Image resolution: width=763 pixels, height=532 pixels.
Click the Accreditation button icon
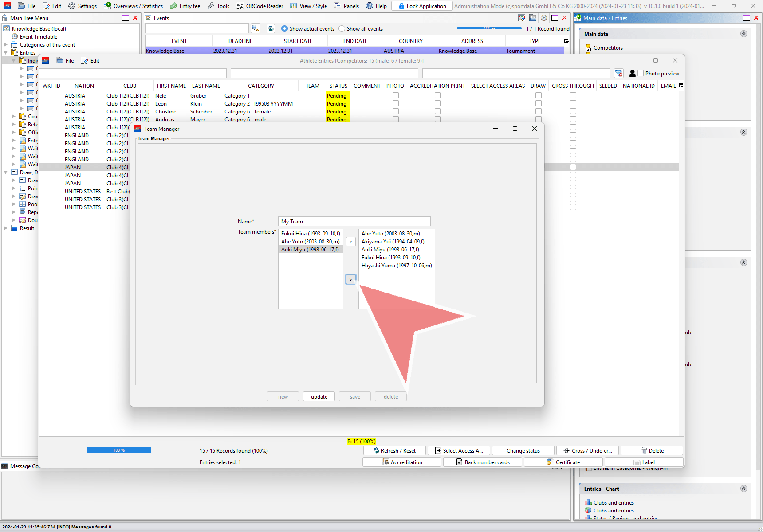[x=386, y=462]
